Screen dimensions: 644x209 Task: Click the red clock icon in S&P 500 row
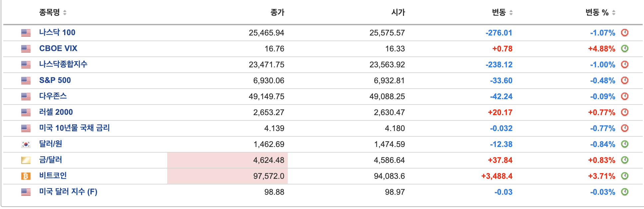coord(625,80)
